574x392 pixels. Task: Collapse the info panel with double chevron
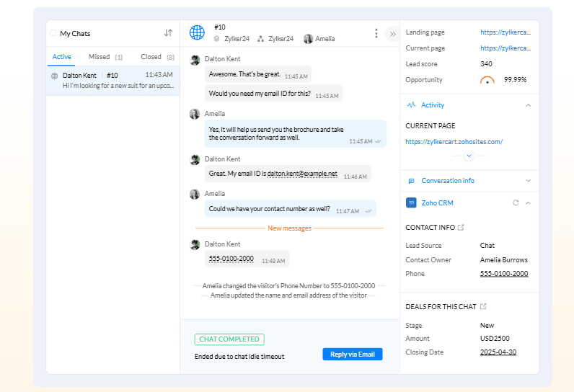click(x=393, y=34)
